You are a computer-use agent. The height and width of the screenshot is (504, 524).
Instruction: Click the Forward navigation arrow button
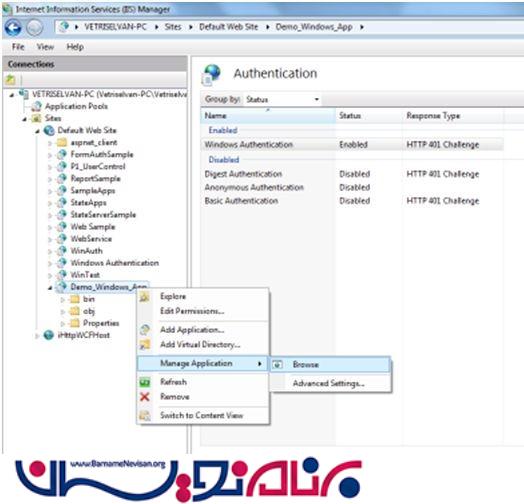pyautogui.click(x=34, y=28)
